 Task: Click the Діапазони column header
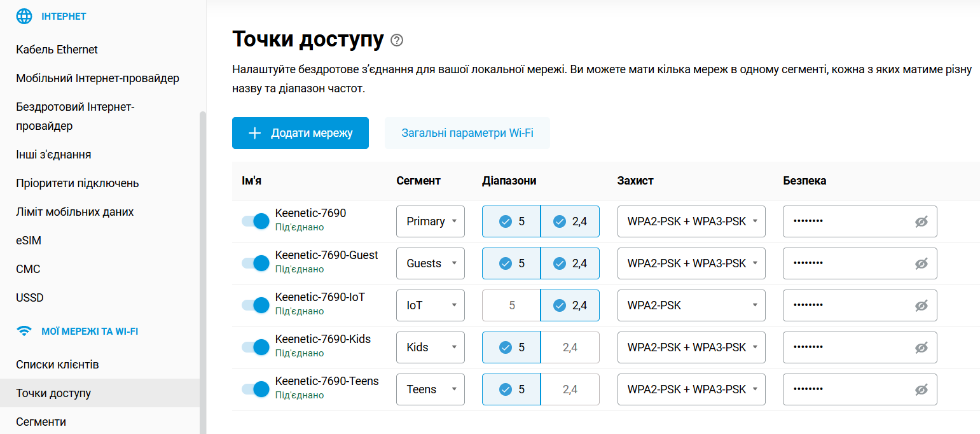(x=509, y=181)
